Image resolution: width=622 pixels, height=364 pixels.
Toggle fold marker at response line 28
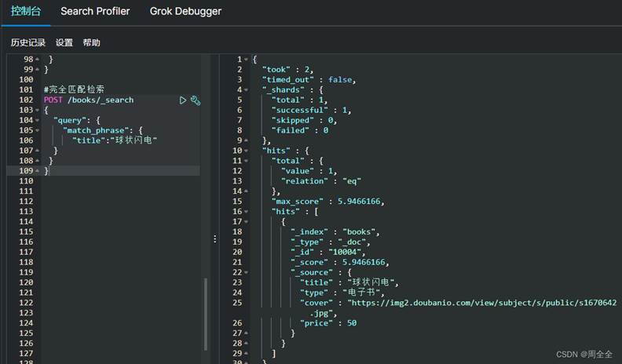[x=246, y=344]
